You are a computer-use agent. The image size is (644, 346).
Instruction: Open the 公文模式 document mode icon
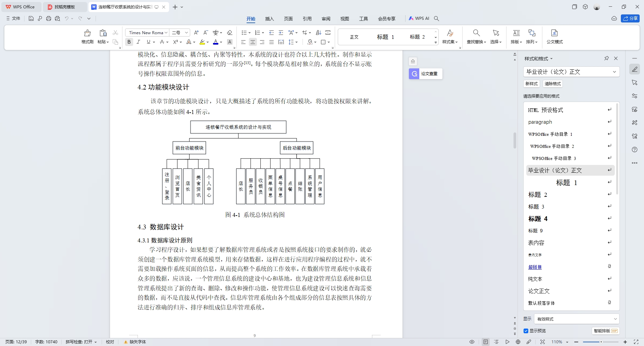click(554, 33)
